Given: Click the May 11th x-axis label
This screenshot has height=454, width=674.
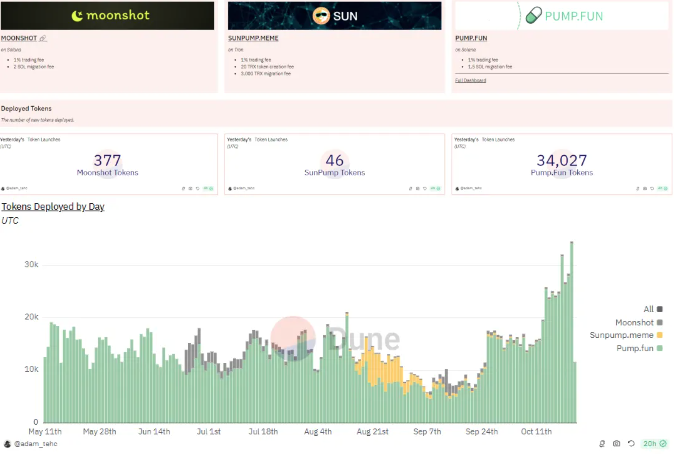Looking at the screenshot, I should [45, 431].
